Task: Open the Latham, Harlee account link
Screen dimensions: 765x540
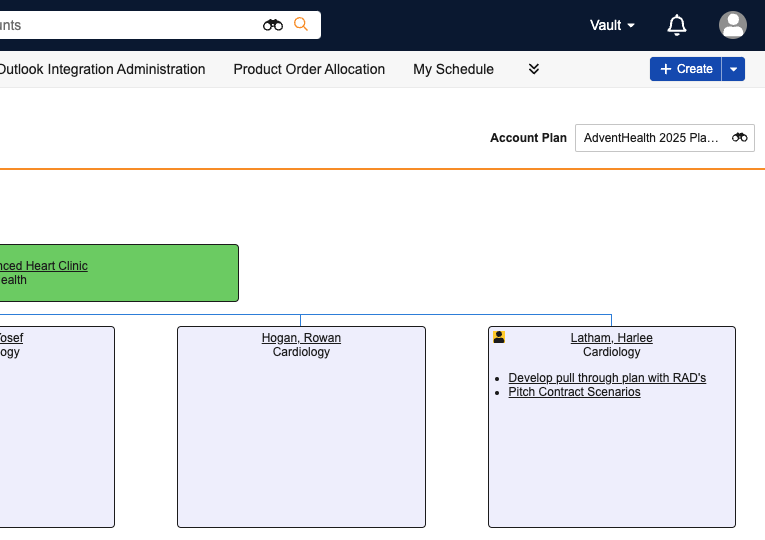Action: [x=611, y=338]
